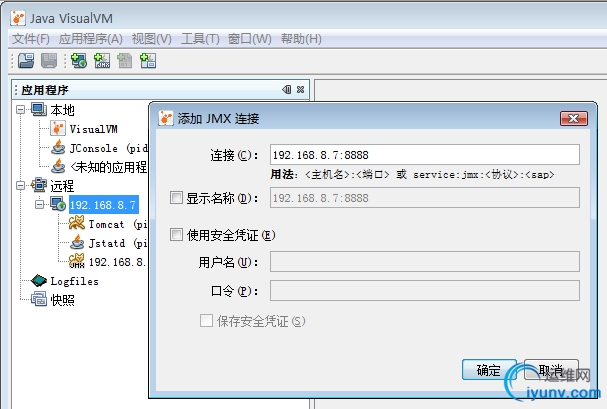The width and height of the screenshot is (607, 409).
Task: Close the 应用程序 panel
Action: (x=300, y=90)
